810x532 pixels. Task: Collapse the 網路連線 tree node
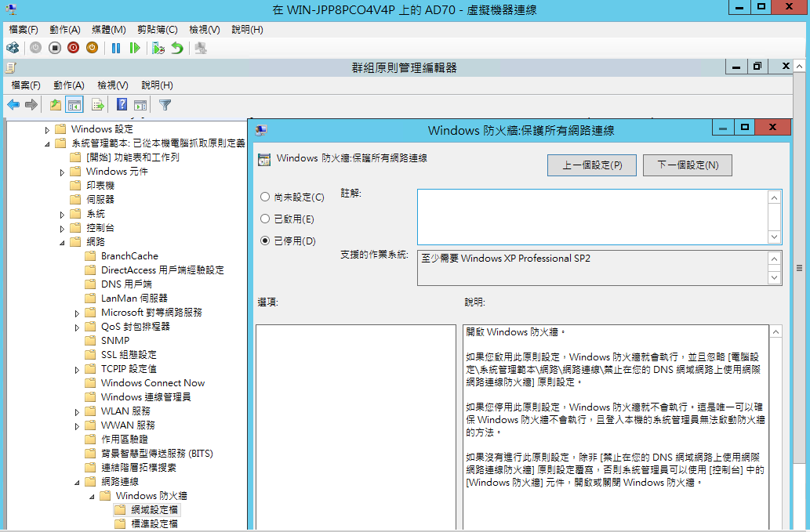78,482
